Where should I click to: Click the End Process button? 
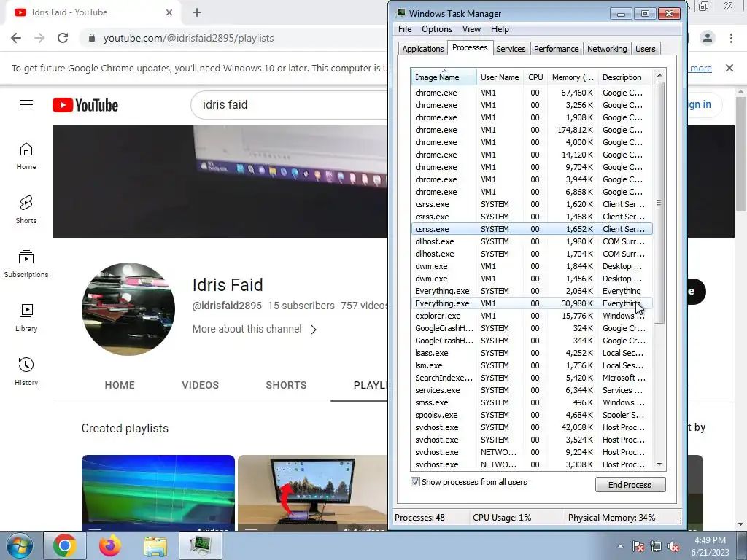(630, 485)
